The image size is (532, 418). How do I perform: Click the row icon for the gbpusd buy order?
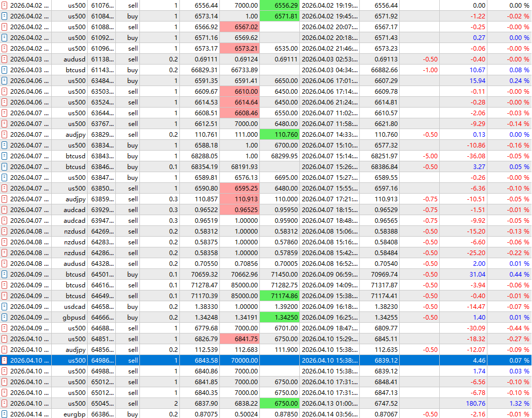click(5, 317)
